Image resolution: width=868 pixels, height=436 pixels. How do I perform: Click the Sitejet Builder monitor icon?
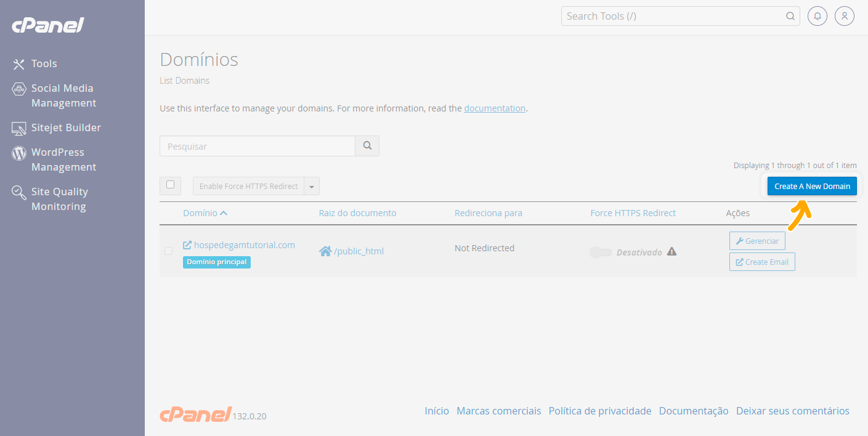[x=19, y=128]
